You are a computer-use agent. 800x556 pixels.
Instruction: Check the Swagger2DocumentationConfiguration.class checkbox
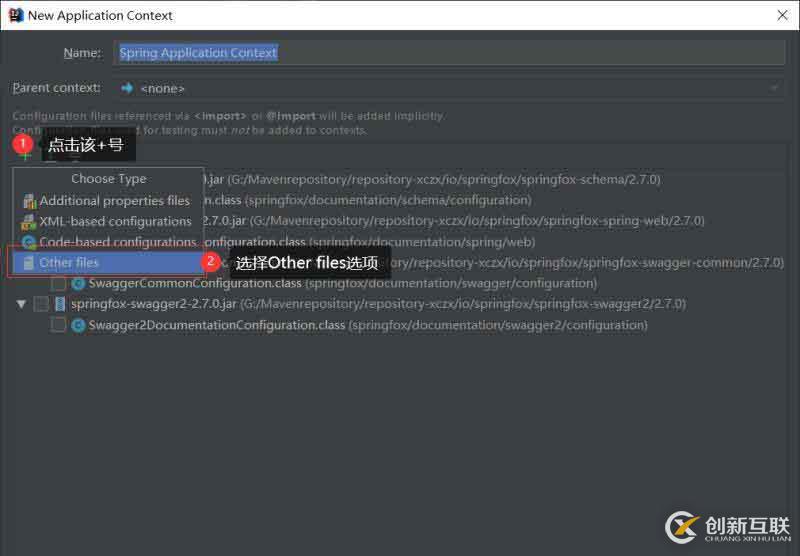pyautogui.click(x=58, y=325)
